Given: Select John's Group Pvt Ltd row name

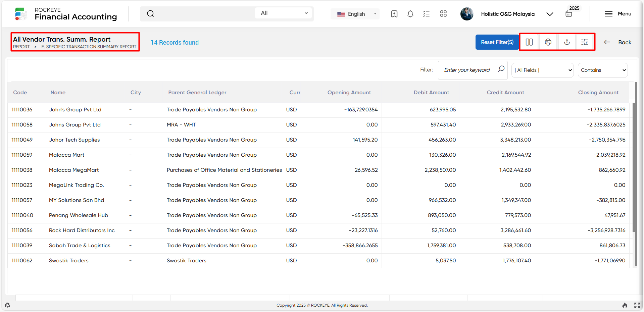Looking at the screenshot, I should point(75,110).
